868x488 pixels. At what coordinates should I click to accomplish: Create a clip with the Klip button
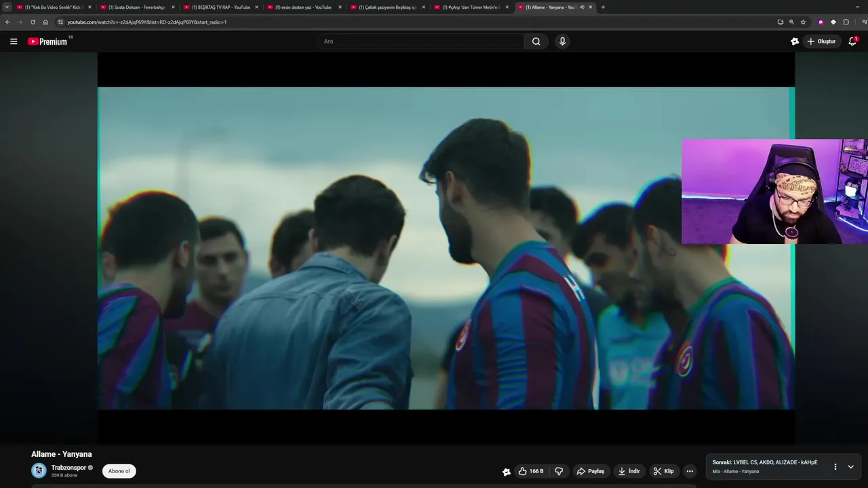tap(663, 471)
